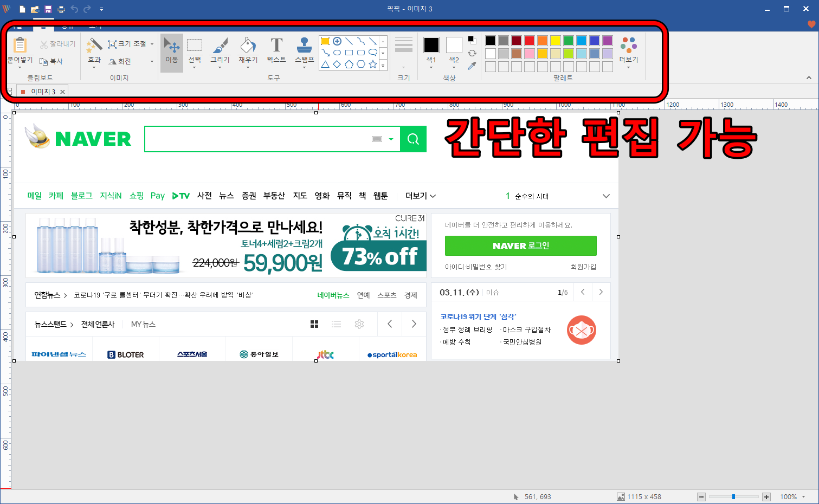Select the 텍스트 text tool

(276, 50)
